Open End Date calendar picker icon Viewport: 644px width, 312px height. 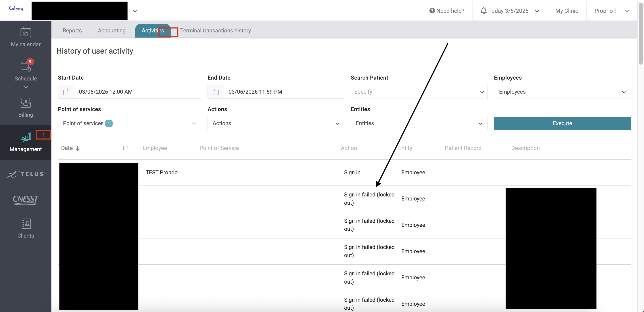[x=216, y=92]
